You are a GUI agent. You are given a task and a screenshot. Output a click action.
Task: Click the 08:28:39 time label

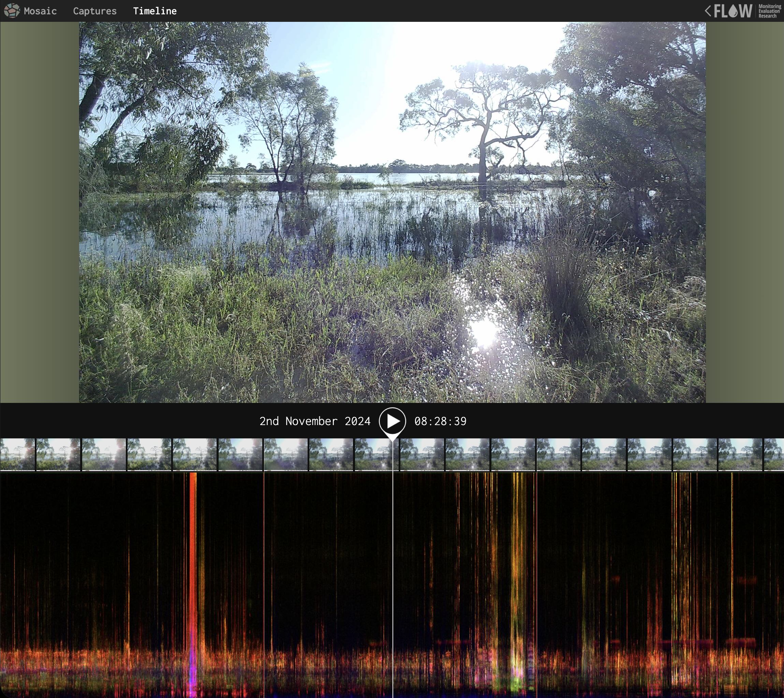coord(440,421)
